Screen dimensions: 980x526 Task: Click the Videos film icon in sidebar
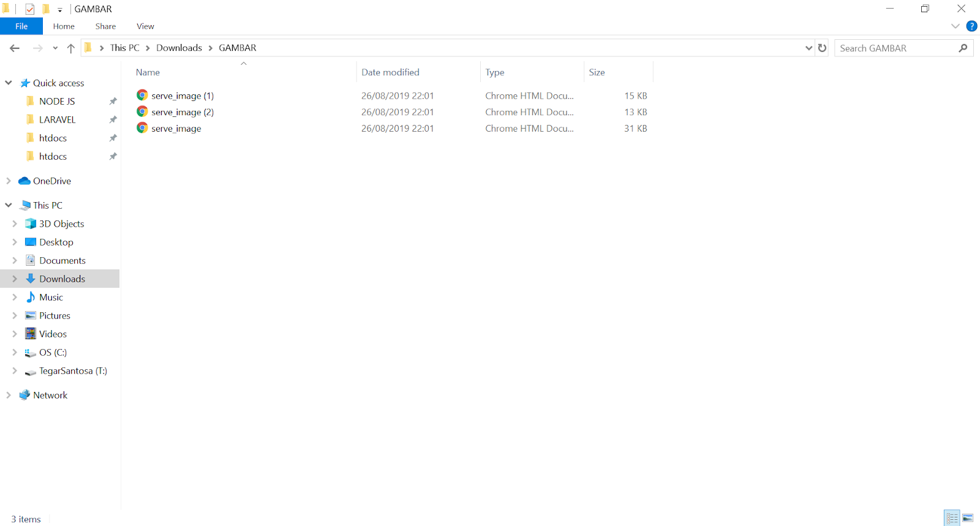coord(31,334)
